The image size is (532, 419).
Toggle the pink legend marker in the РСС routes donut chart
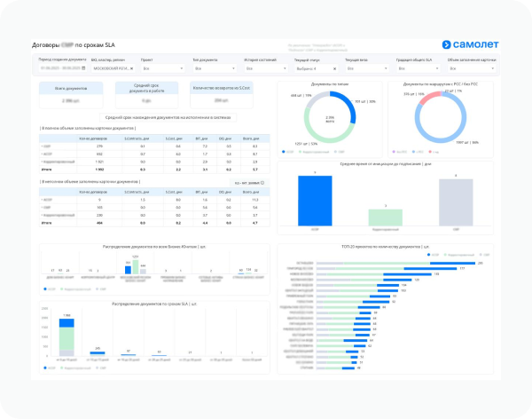point(430,152)
